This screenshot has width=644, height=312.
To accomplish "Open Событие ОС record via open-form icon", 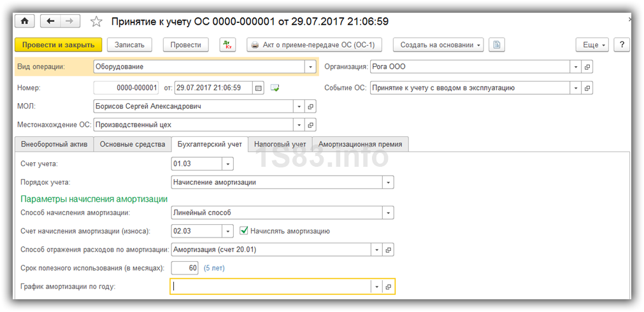I will point(587,88).
